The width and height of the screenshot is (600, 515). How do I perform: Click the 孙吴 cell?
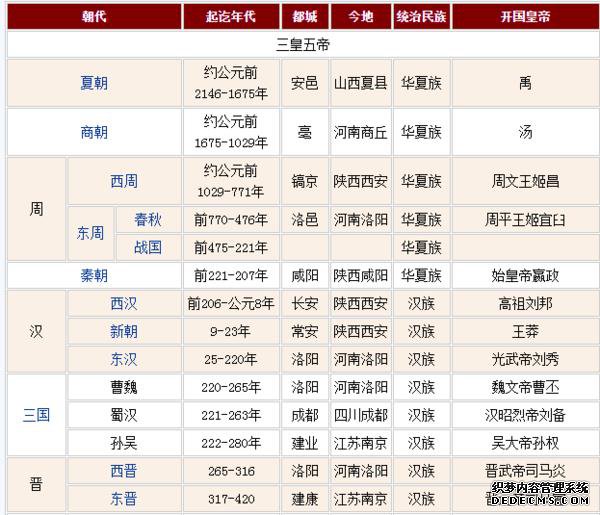tap(124, 443)
